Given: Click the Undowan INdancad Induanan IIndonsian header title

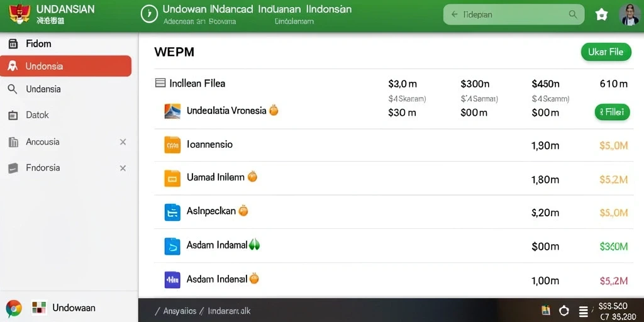Looking at the screenshot, I should click(x=257, y=9).
